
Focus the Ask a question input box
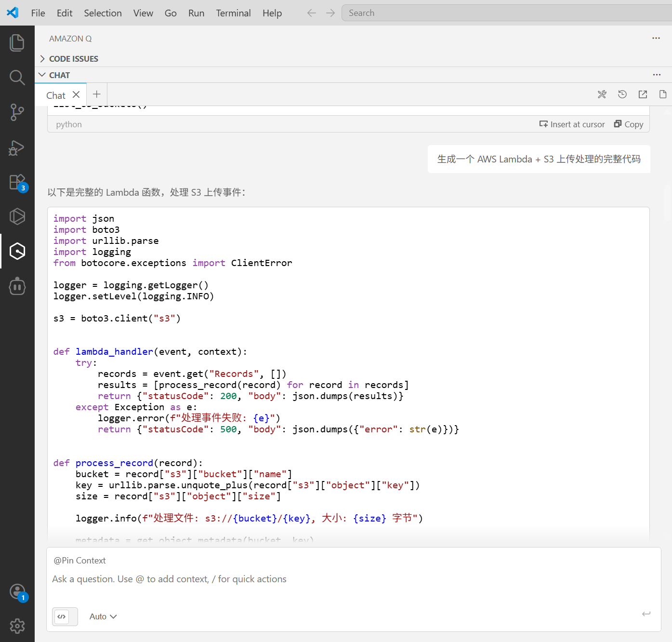354,579
